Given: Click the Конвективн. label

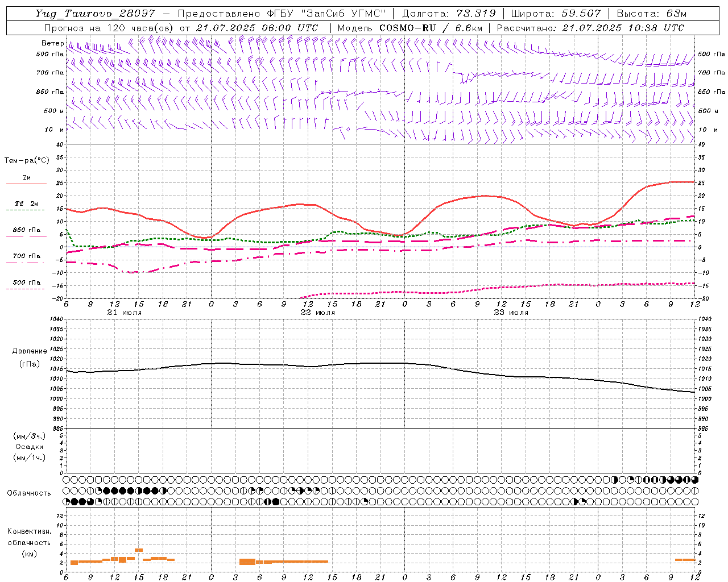Looking at the screenshot, I should point(29,531).
